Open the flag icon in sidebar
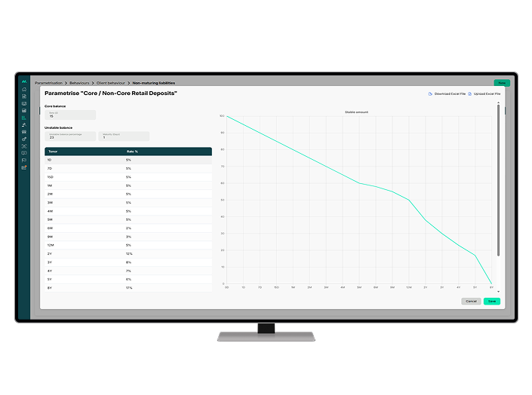532x395 pixels. pos(24,161)
